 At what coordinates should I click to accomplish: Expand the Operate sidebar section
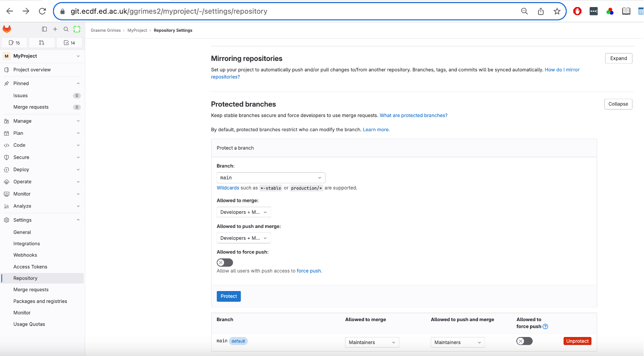click(42, 182)
